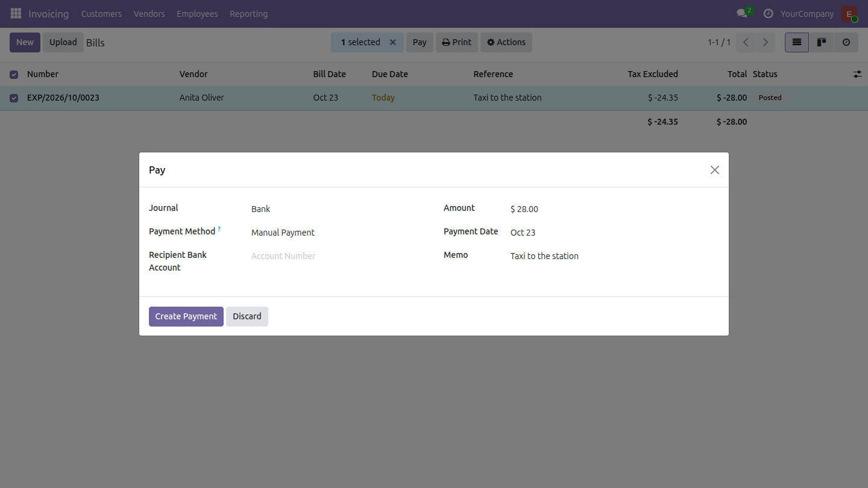
Task: Sort by Number column header
Action: 43,74
